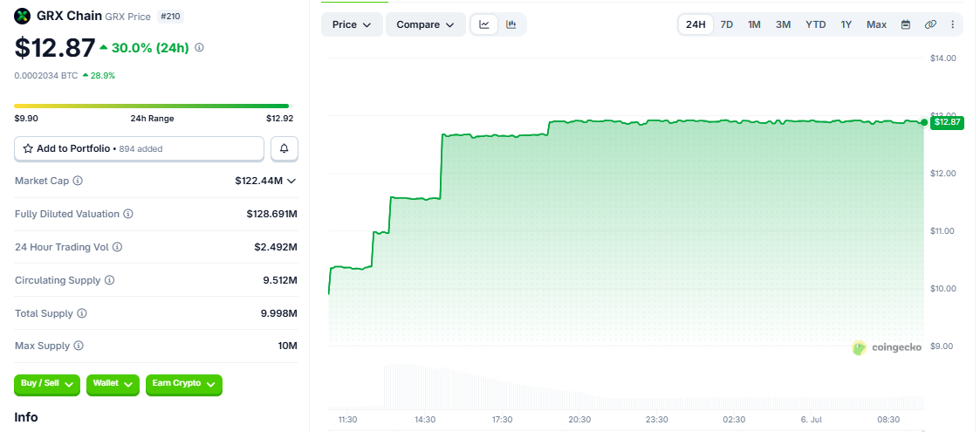
Task: Click the Total Supply info icon
Action: point(82,313)
